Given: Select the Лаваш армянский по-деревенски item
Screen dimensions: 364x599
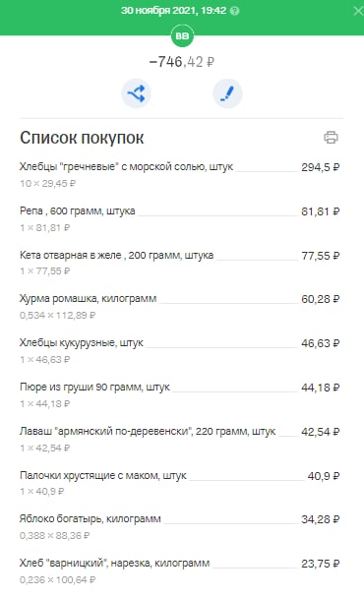Looking at the screenshot, I should (x=179, y=439).
